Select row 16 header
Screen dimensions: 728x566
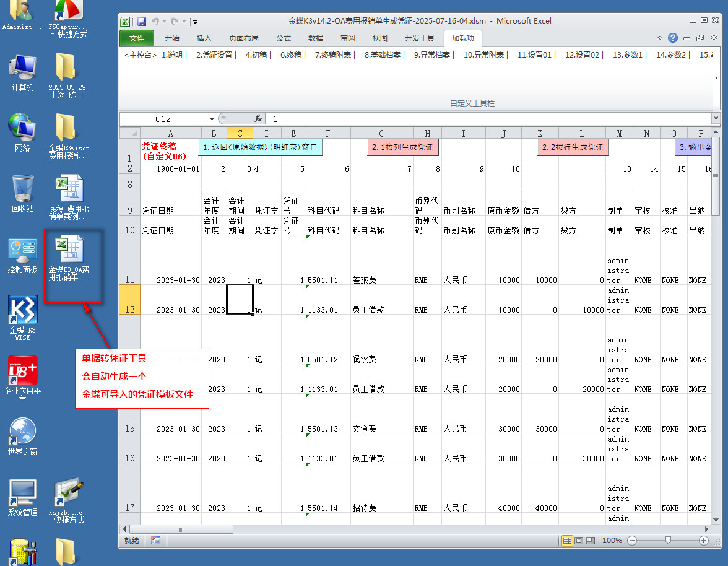pyautogui.click(x=130, y=448)
